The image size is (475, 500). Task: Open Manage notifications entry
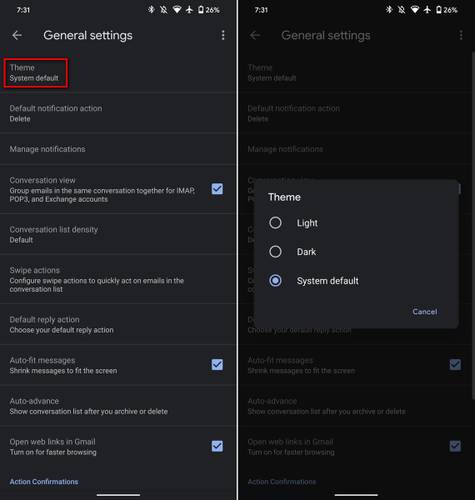[118, 149]
